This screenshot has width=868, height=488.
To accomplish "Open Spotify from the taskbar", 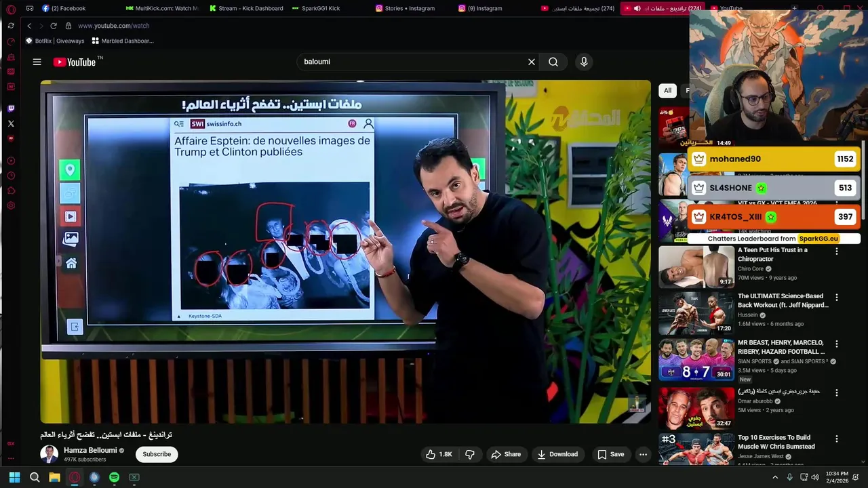I will pyautogui.click(x=114, y=477).
